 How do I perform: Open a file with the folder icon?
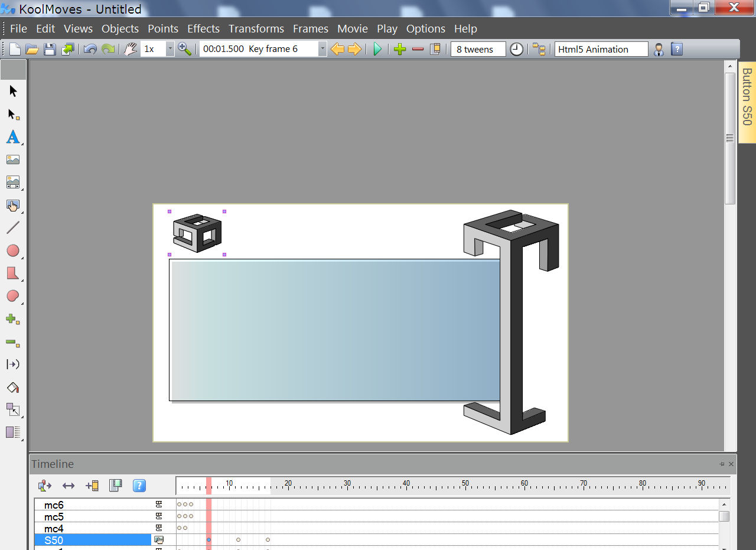click(x=32, y=50)
